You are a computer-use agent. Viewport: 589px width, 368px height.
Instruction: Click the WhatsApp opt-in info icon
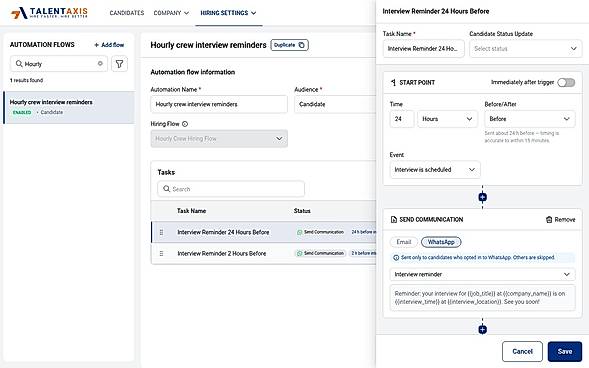(396, 258)
